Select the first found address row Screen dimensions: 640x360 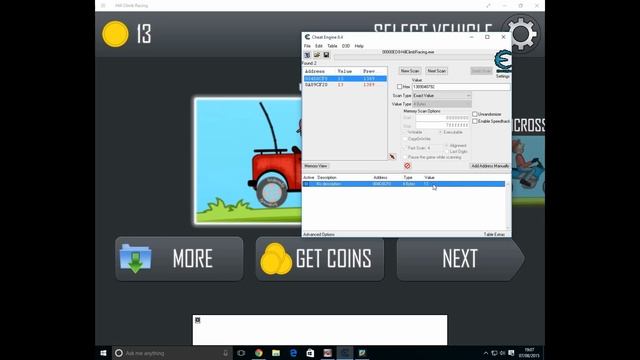pos(345,79)
